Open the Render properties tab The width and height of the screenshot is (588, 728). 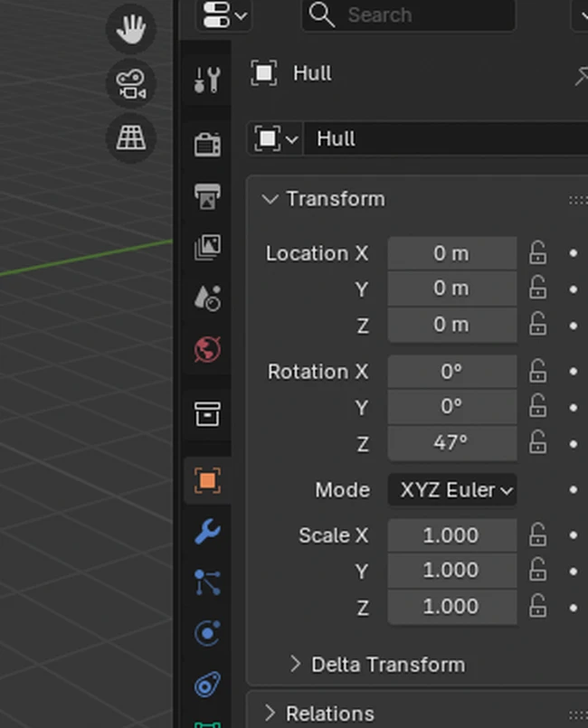click(207, 144)
